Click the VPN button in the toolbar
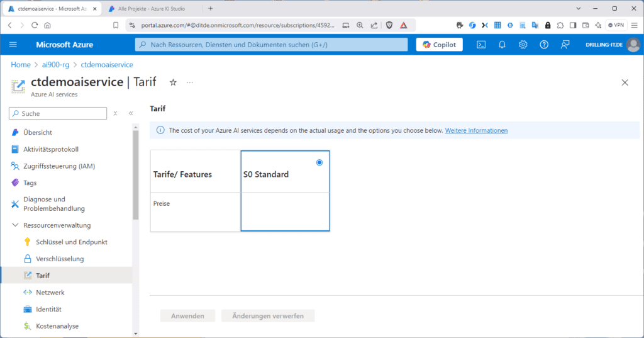Image resolution: width=644 pixels, height=338 pixels. [x=616, y=25]
